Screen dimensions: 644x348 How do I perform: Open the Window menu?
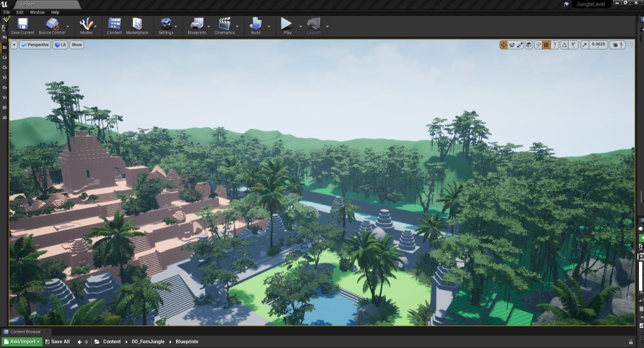pos(37,12)
